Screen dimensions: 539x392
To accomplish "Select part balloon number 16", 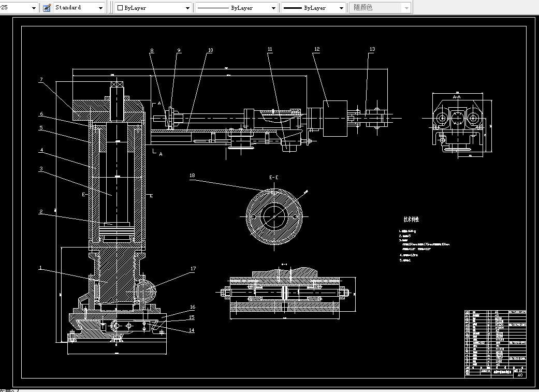I will [192, 307].
